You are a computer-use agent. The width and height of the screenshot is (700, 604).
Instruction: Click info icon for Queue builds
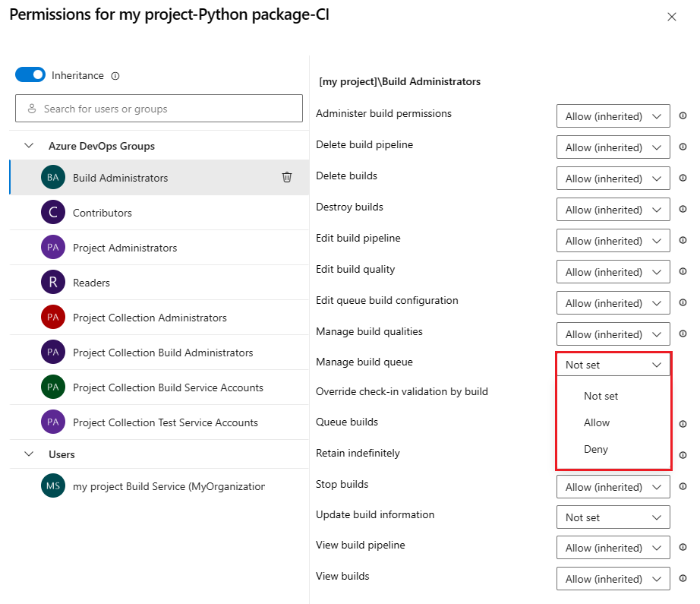pos(683,424)
